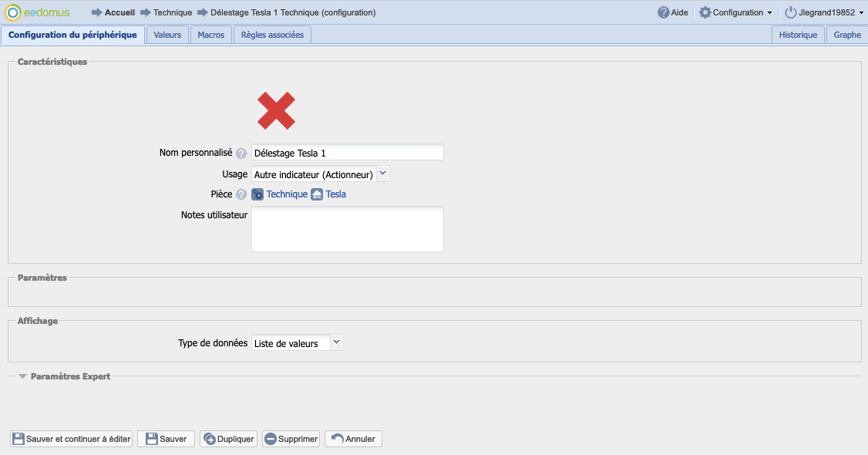This screenshot has width=868, height=455.
Task: Open the Règles associées tab
Action: (x=272, y=35)
